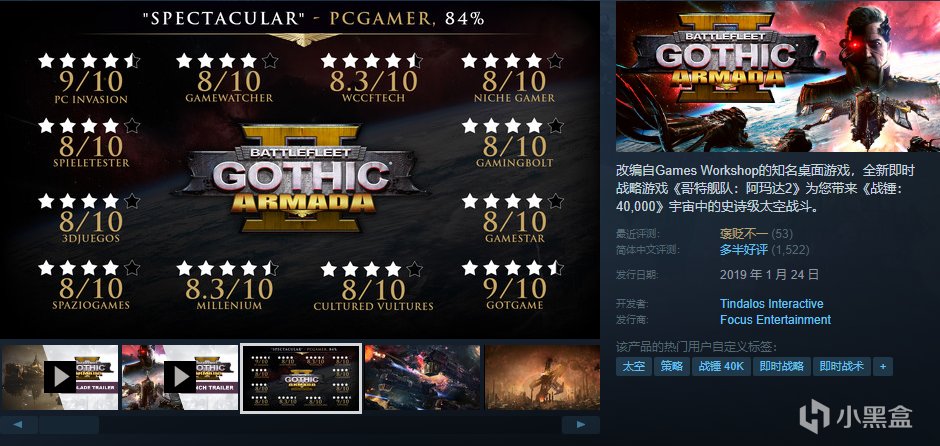The width and height of the screenshot is (940, 446).
Task: Open the 战锤 40K tag
Action: (x=721, y=366)
